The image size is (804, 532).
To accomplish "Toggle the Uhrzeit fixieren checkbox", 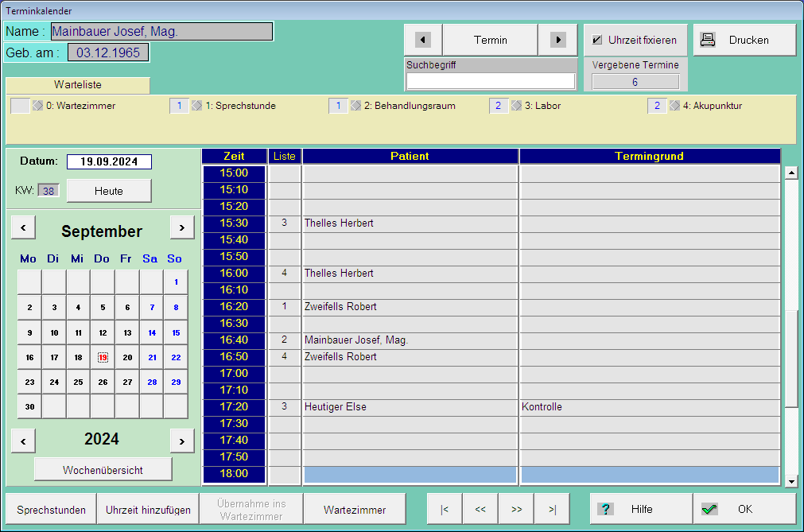I will pyautogui.click(x=596, y=39).
